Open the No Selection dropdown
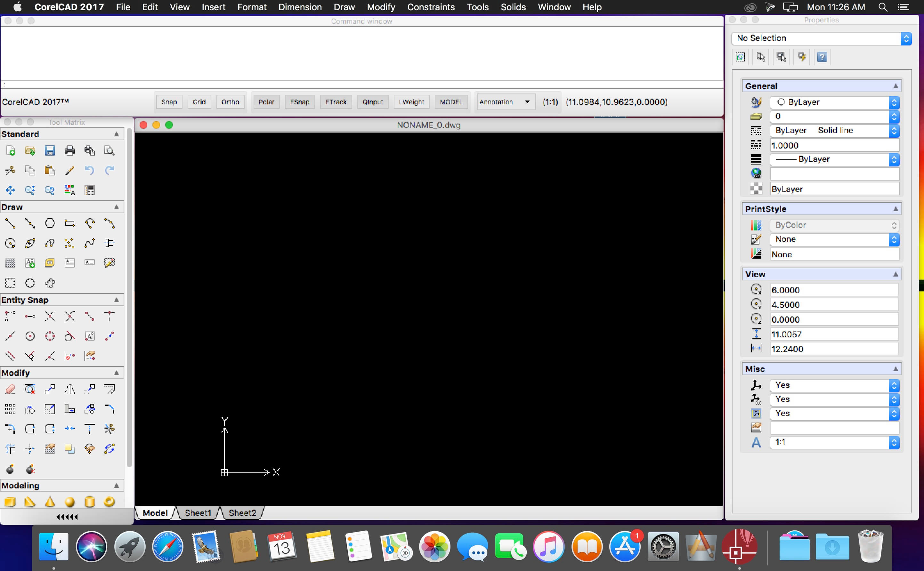Viewport: 924px width, 571px height. 821,38
